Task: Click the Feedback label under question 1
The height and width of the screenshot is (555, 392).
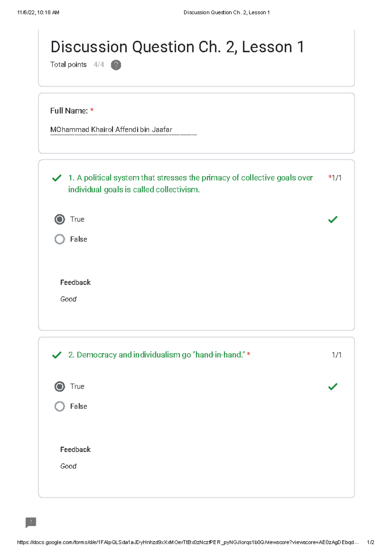Action: (75, 282)
